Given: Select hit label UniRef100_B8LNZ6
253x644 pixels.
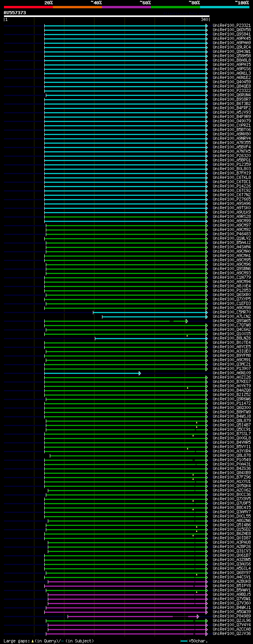Looking at the screenshot, I should pyautogui.click(x=232, y=338).
